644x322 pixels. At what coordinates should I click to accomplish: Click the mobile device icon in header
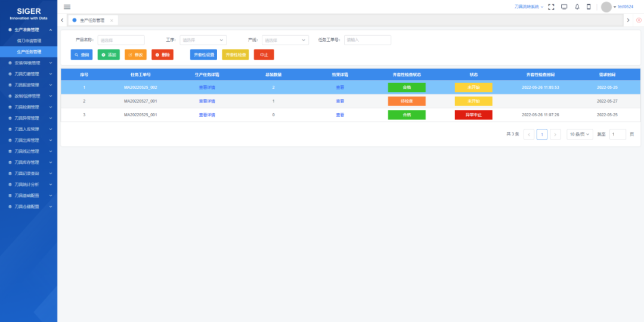click(589, 7)
